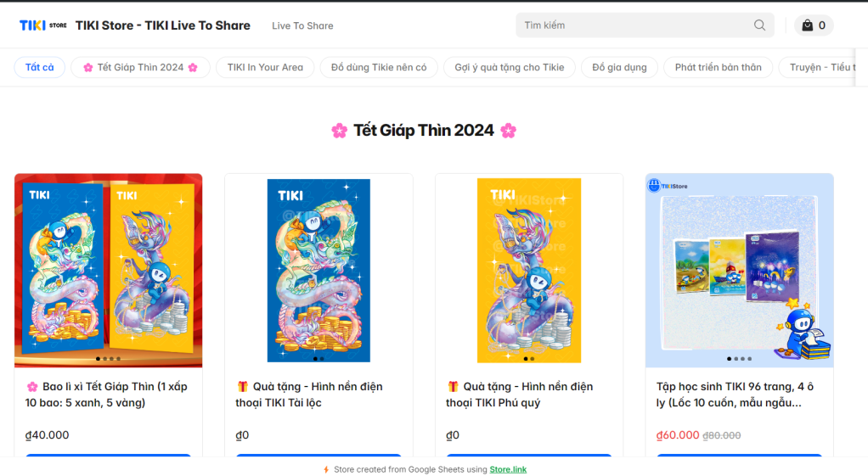The width and height of the screenshot is (868, 476).
Task: Select the "Tết Giáp Thìn 2024" tab
Action: [x=140, y=67]
